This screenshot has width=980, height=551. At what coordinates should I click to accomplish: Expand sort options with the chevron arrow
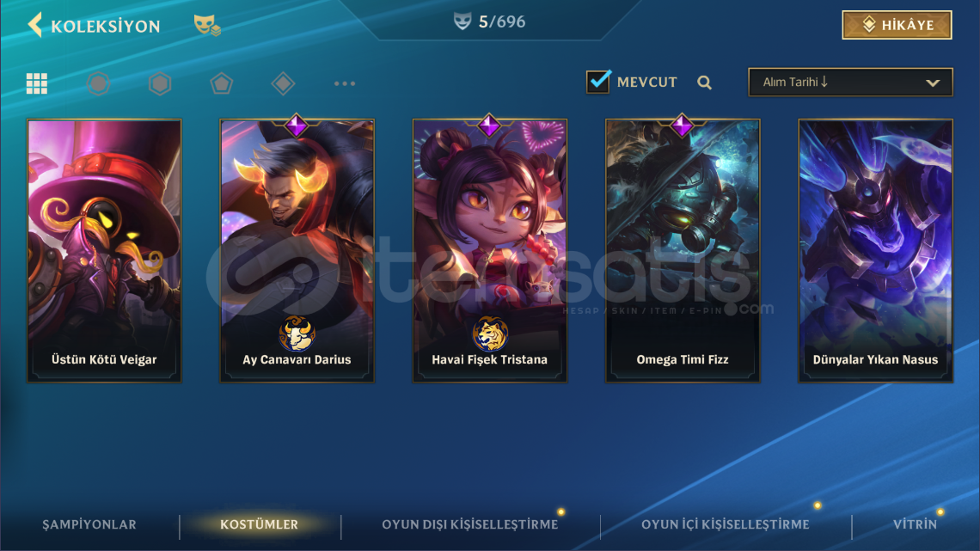(x=933, y=83)
